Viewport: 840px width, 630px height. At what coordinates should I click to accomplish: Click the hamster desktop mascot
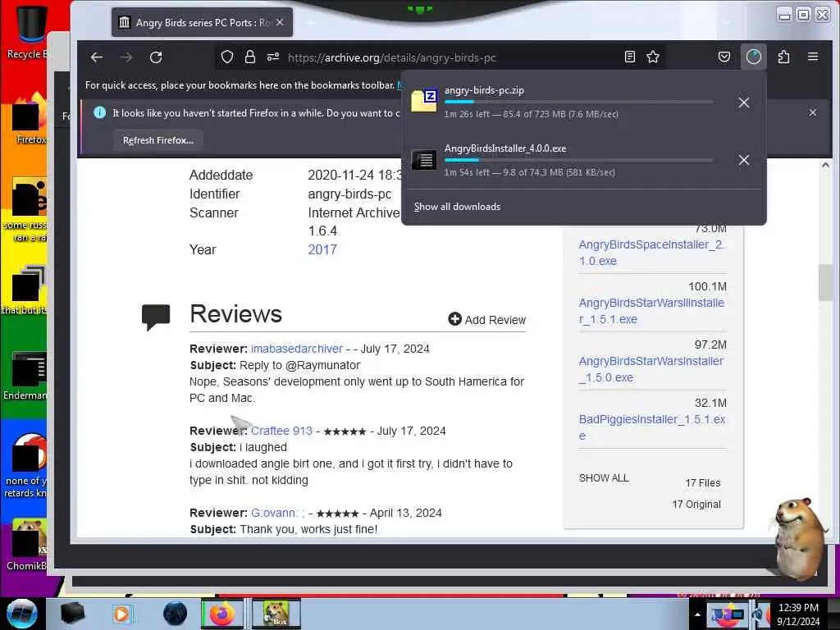[x=797, y=538]
